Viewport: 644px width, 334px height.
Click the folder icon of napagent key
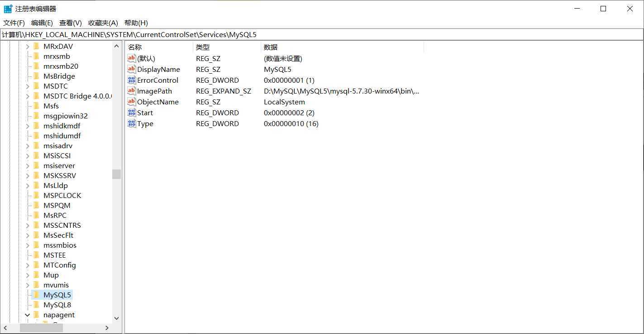[37, 315]
